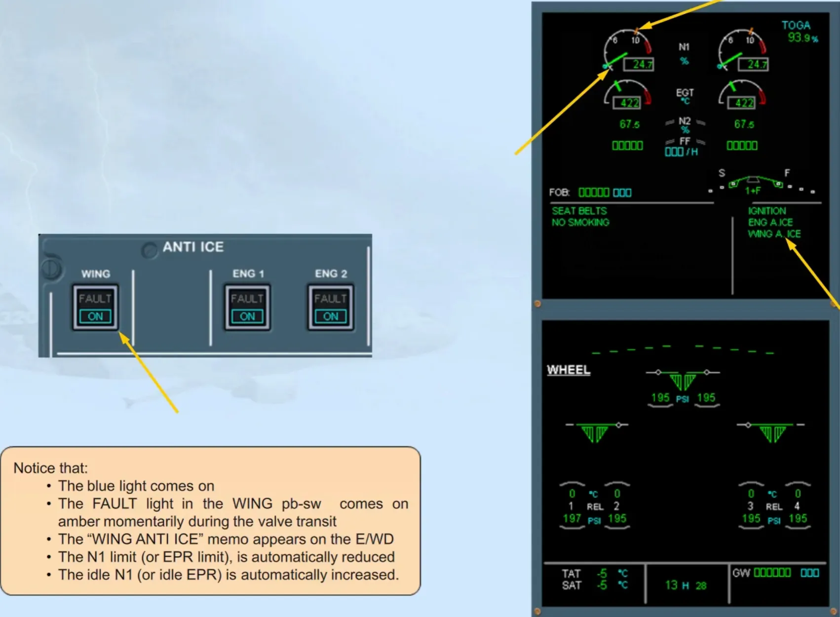Click the SEAT BELTS memo
Screen dimensions: 840x617
click(579, 211)
